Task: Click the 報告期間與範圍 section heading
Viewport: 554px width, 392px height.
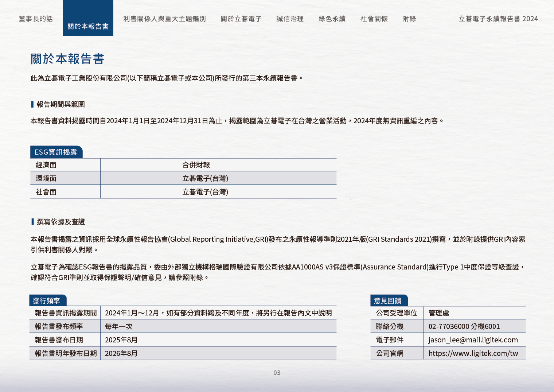Action: pos(61,104)
